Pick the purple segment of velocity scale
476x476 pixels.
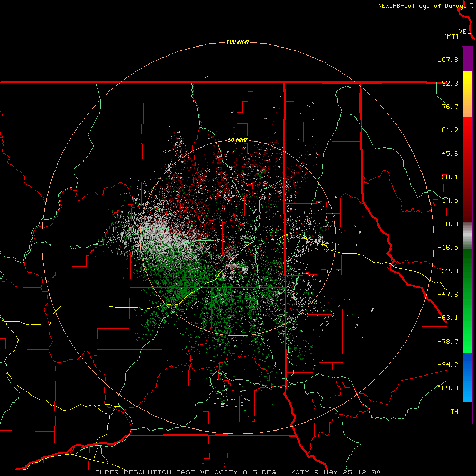pos(467,59)
